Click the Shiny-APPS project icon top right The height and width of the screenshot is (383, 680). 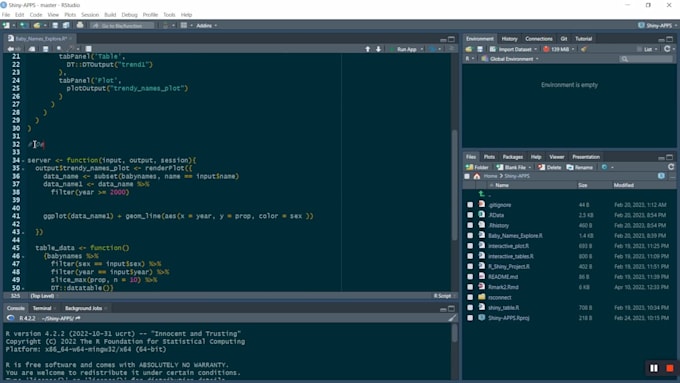[x=641, y=26]
